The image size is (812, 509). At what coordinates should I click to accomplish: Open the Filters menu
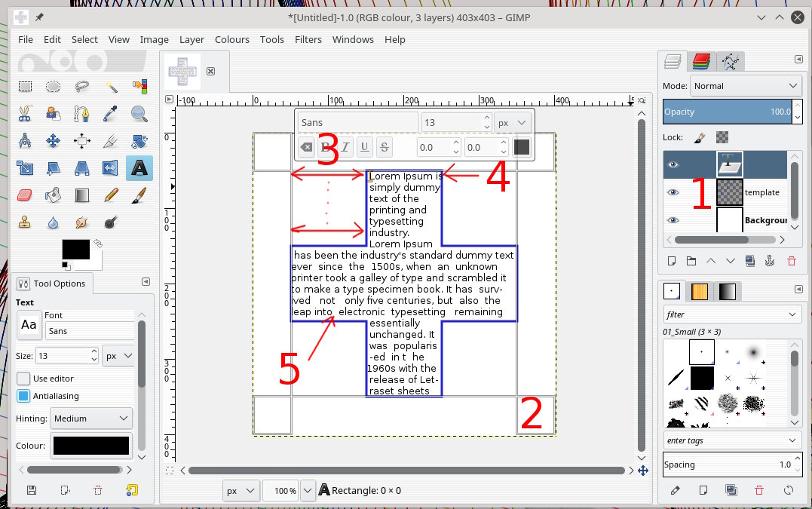308,39
